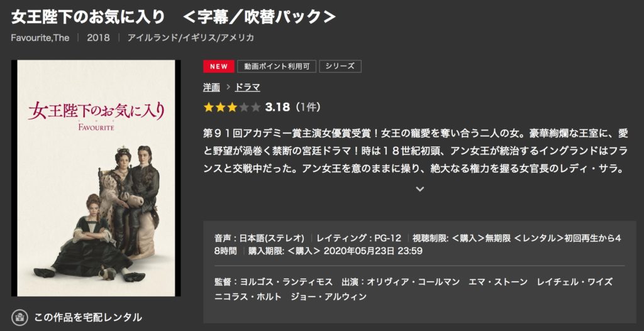Click the home delivery rental icon

[19, 317]
